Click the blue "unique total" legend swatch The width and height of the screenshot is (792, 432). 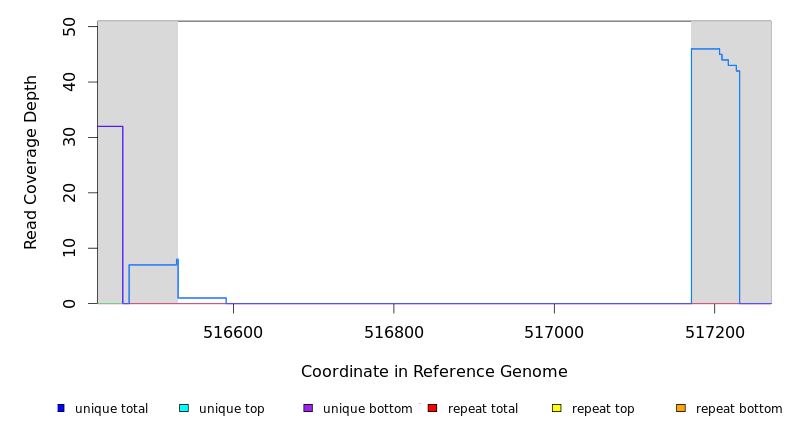click(x=61, y=408)
